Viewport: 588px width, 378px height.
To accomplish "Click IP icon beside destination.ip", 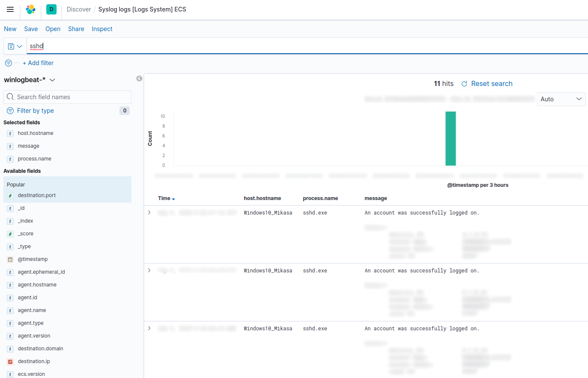I will click(x=10, y=362).
